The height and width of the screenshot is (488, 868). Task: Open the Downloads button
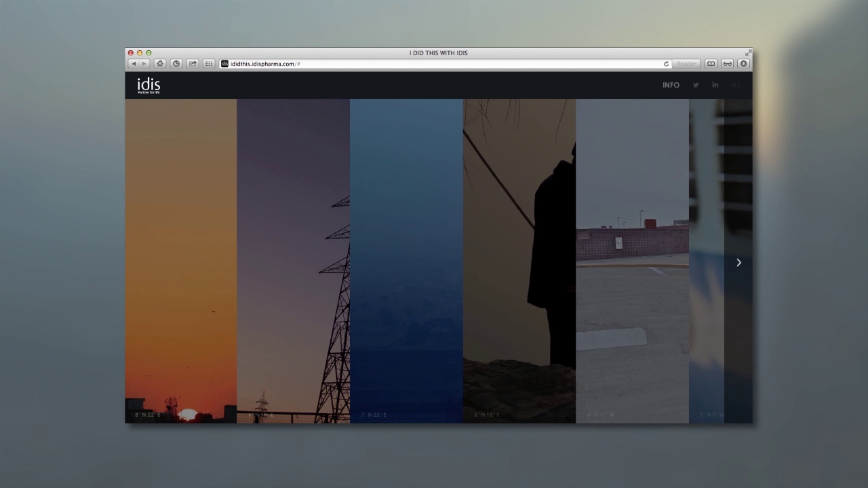coord(743,64)
